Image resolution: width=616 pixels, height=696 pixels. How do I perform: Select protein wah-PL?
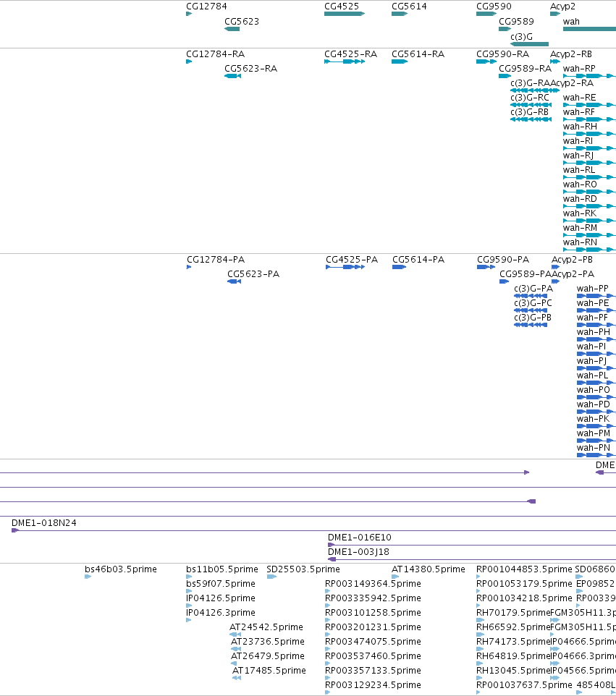click(x=592, y=375)
